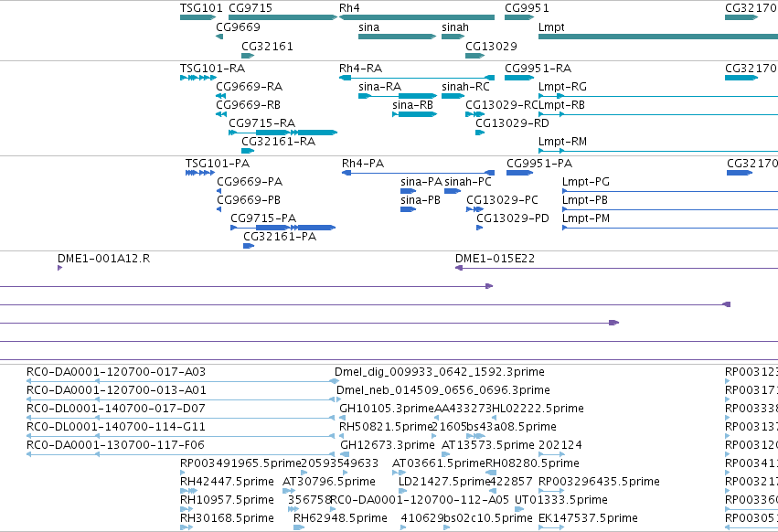Select EST label RH30168.5prime
Screen dimensions: 778x532
[x=228, y=518]
